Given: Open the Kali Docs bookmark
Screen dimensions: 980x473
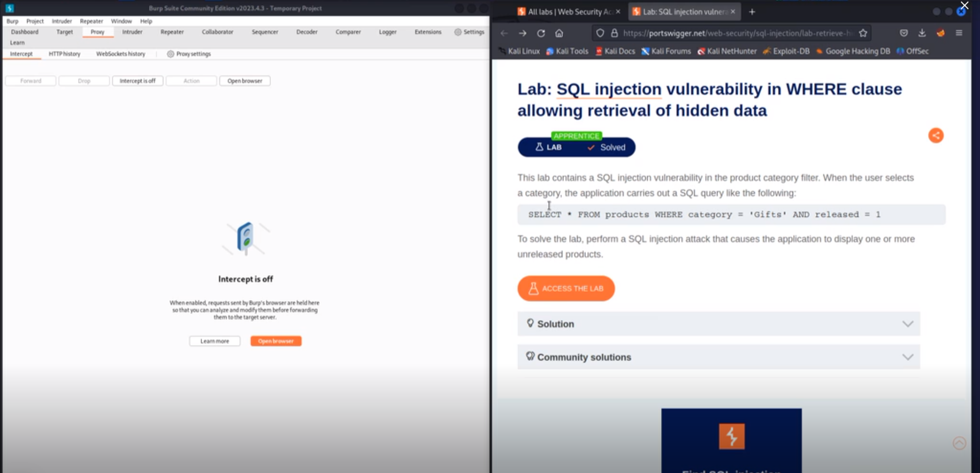Looking at the screenshot, I should [615, 51].
